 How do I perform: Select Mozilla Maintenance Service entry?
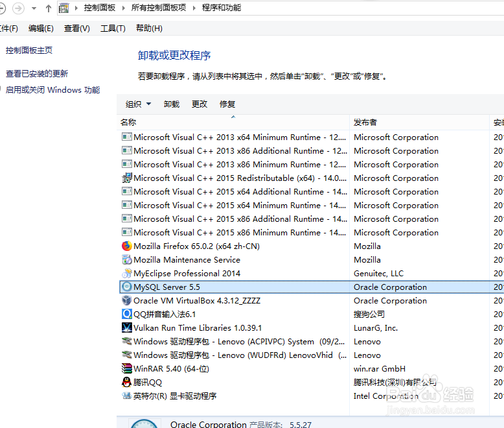pos(187,259)
